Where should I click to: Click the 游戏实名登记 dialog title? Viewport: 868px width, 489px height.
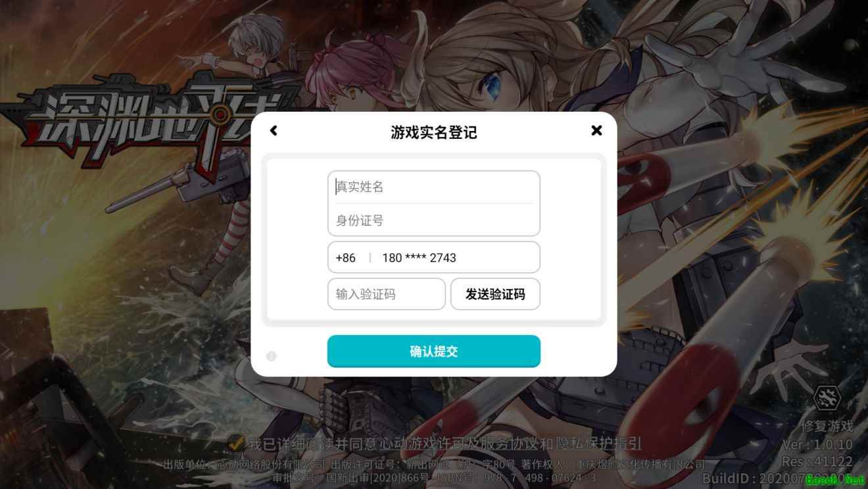click(434, 132)
